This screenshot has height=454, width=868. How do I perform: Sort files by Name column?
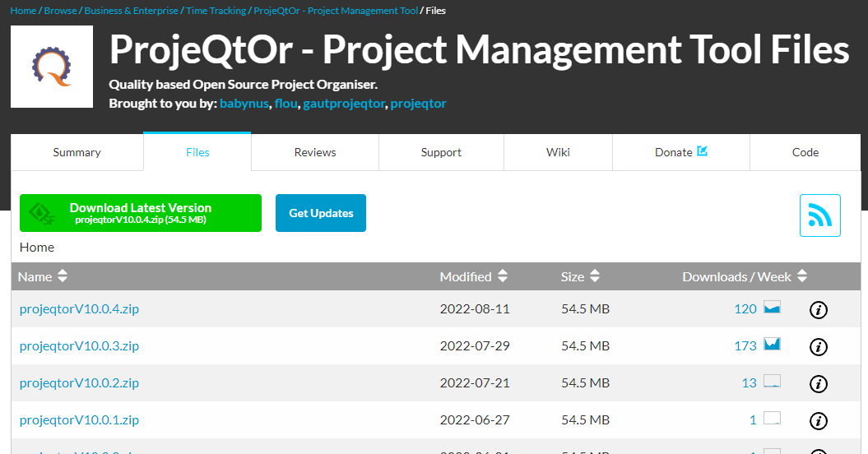pyautogui.click(x=44, y=277)
